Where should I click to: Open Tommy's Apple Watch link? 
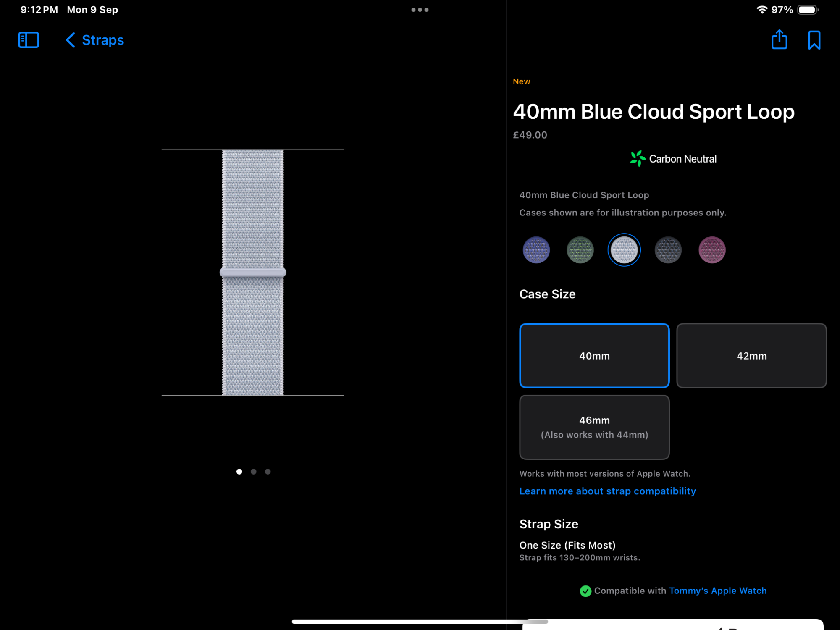(717, 591)
